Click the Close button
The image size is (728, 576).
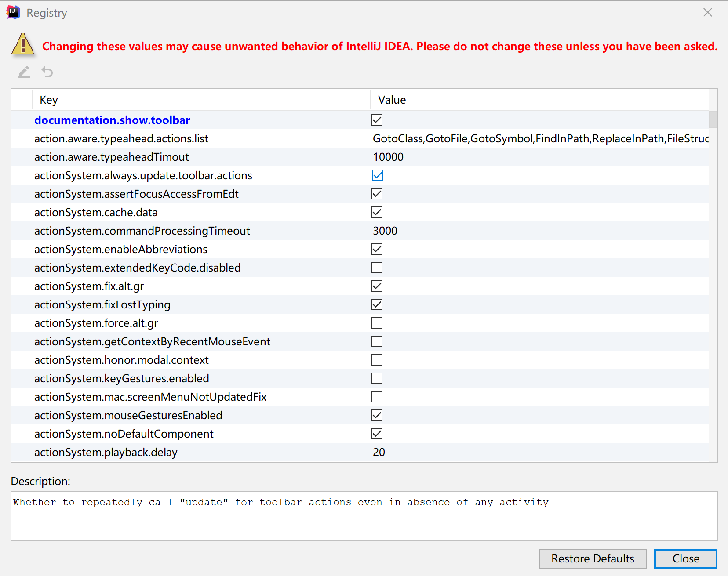(686, 558)
